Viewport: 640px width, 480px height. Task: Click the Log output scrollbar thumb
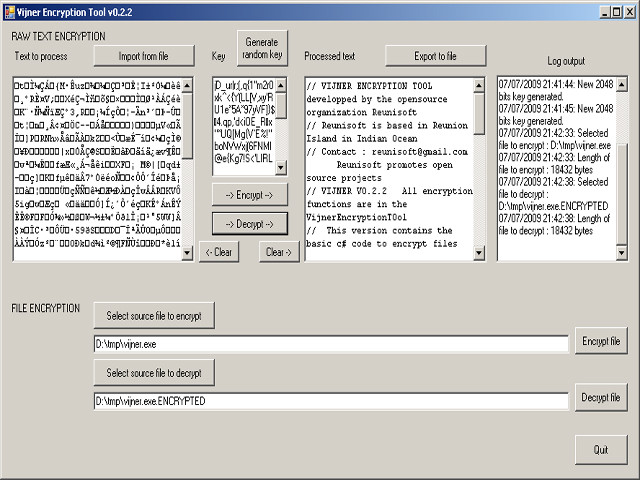tap(622, 194)
